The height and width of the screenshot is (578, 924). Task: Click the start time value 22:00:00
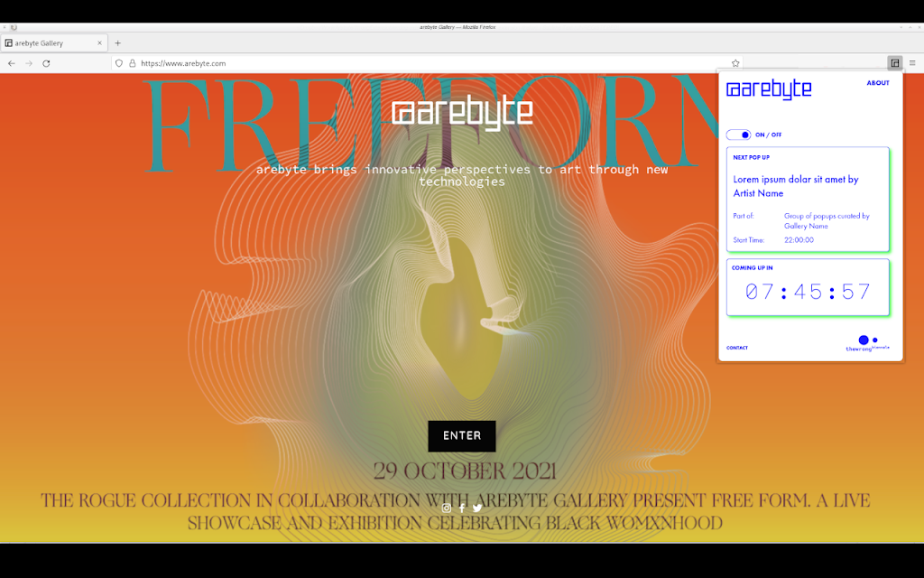click(x=799, y=240)
